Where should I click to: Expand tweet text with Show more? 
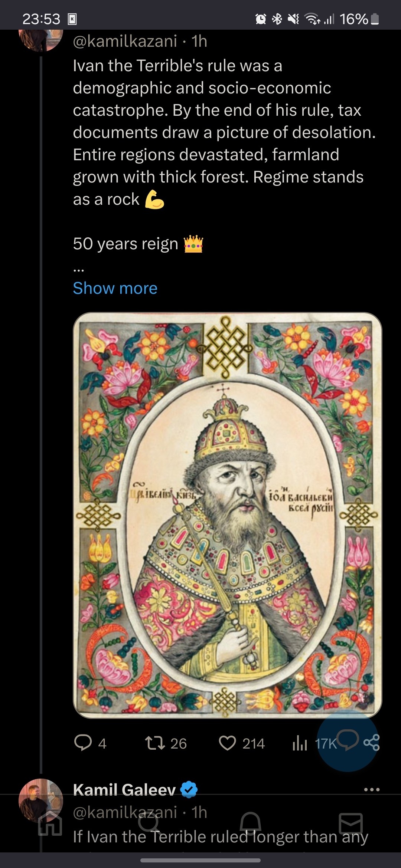tap(115, 288)
